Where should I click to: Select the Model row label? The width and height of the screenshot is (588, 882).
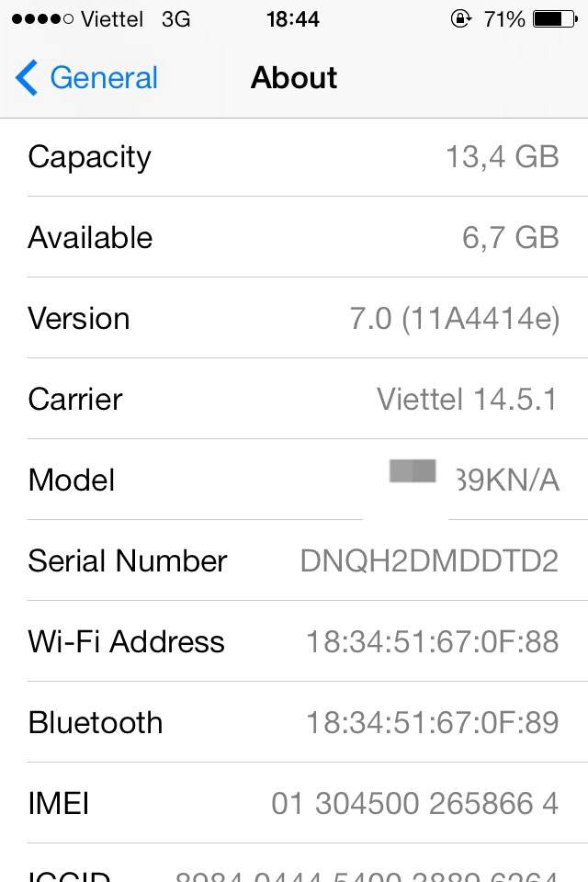pos(72,480)
